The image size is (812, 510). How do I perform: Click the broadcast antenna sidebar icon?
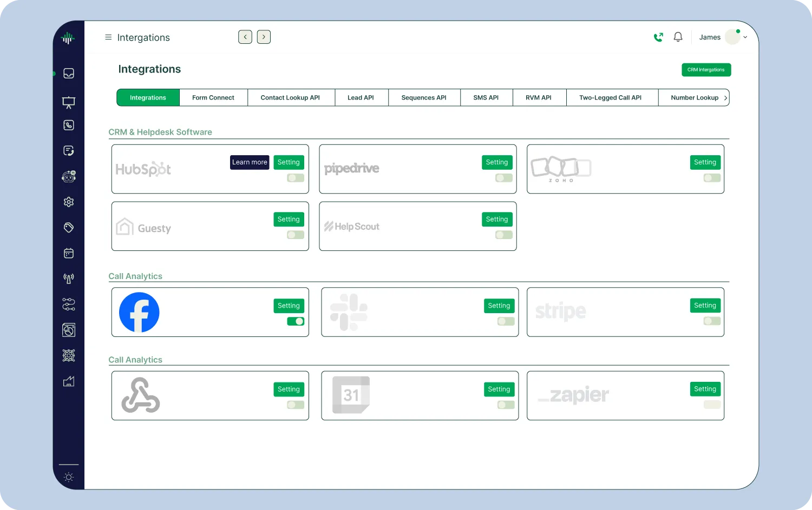tap(69, 279)
